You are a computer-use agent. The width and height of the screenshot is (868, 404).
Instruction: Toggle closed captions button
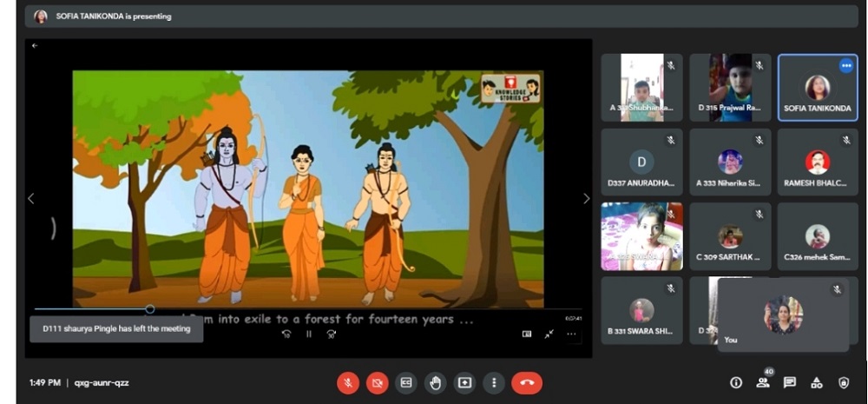(405, 382)
